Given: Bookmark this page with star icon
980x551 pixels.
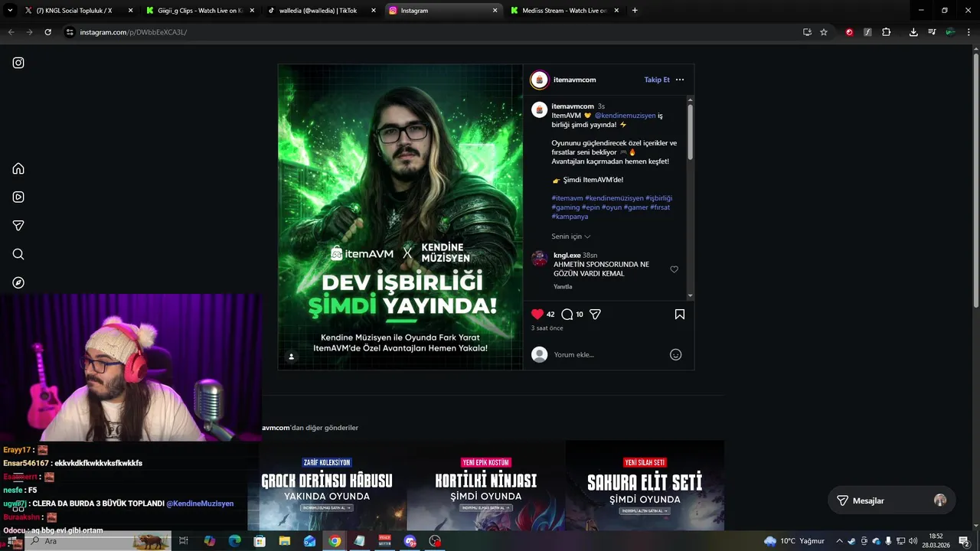Looking at the screenshot, I should point(824,32).
